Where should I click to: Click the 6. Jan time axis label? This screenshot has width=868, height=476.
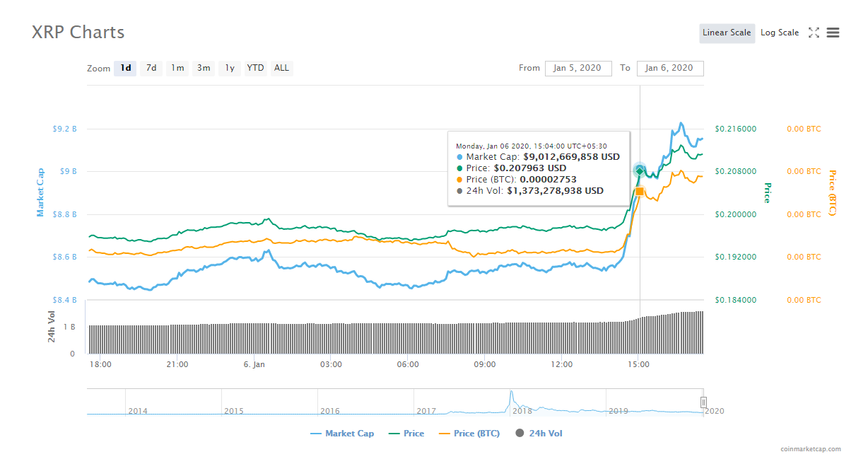point(254,365)
